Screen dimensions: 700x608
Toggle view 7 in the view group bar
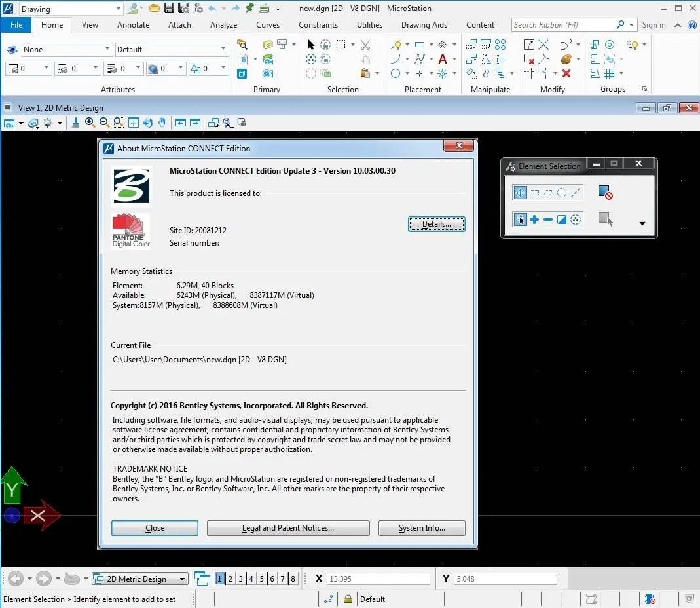pyautogui.click(x=282, y=579)
